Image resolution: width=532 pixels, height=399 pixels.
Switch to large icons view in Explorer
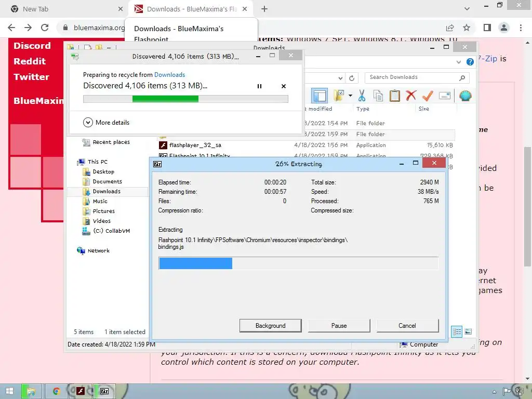(468, 331)
